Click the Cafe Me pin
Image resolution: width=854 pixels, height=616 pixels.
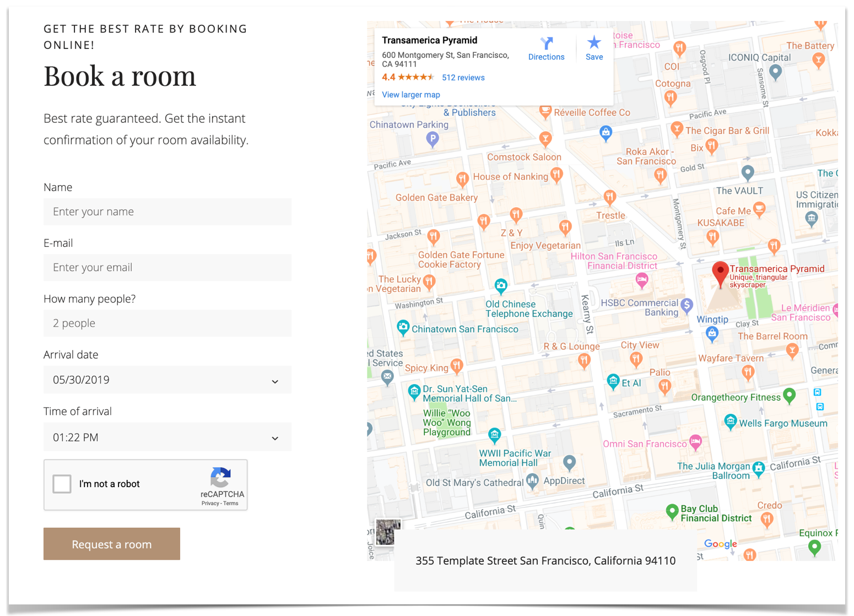click(759, 210)
